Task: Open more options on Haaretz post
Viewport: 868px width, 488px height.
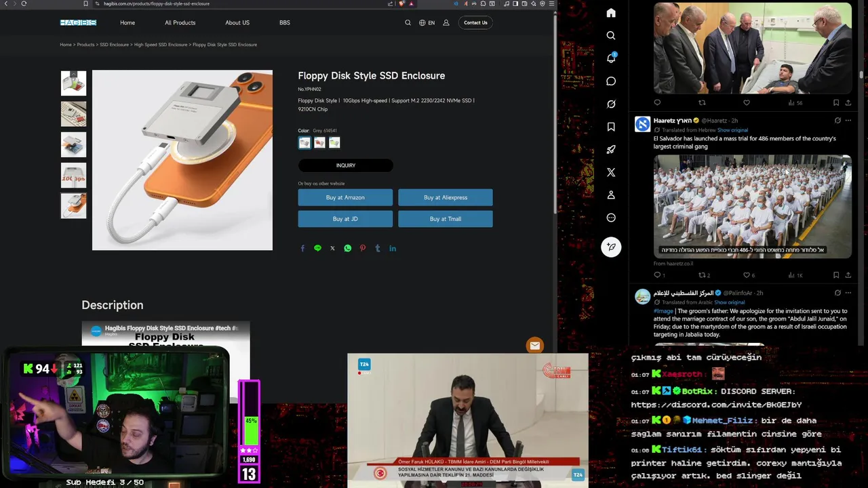Action: click(848, 121)
